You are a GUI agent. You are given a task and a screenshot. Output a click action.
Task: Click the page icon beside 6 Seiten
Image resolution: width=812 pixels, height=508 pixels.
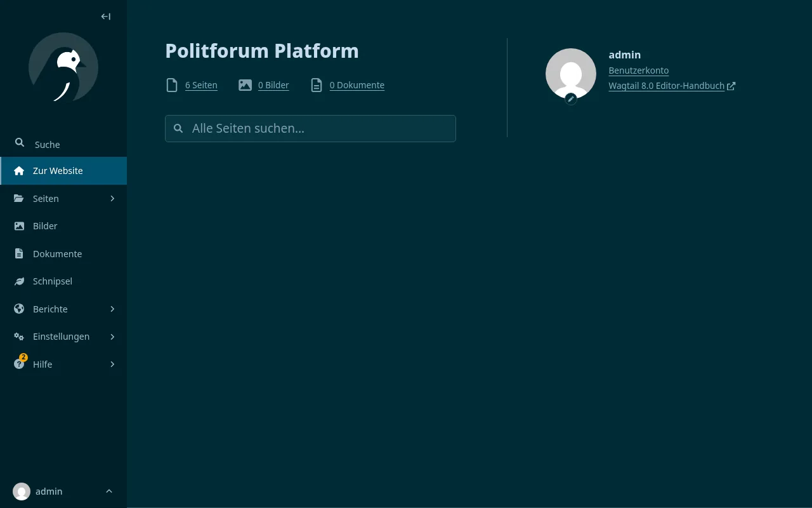pos(172,85)
